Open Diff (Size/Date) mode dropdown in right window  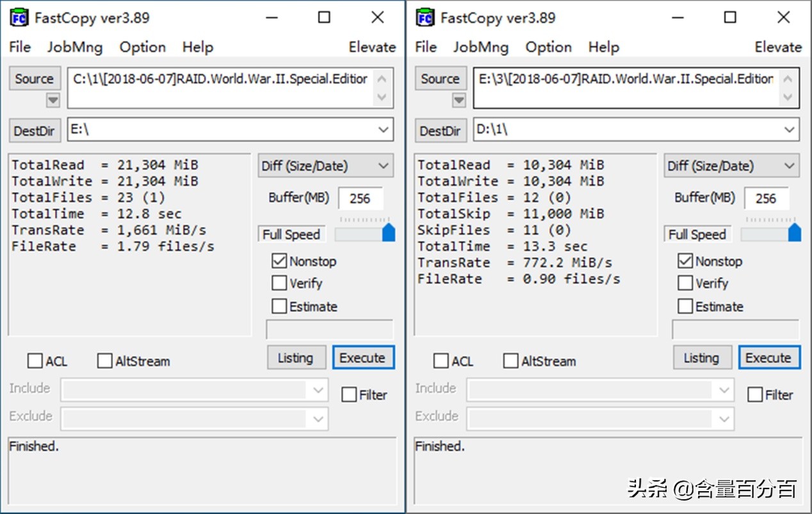coord(731,166)
